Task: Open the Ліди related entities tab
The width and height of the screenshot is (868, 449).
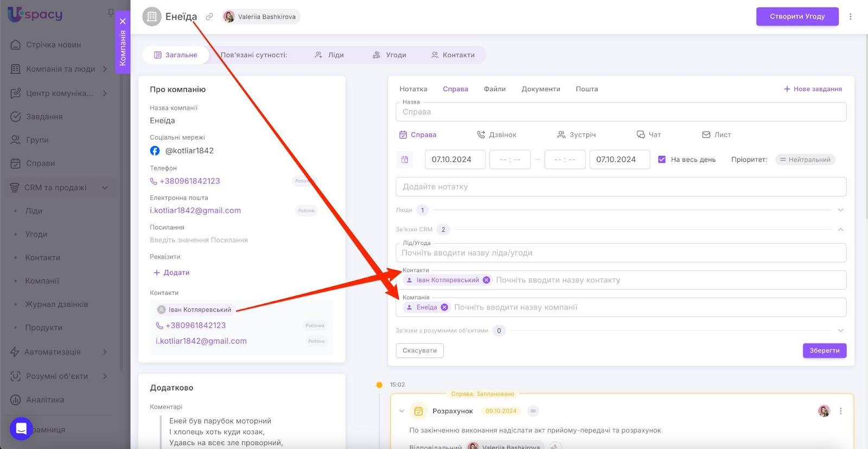Action: pyautogui.click(x=329, y=55)
